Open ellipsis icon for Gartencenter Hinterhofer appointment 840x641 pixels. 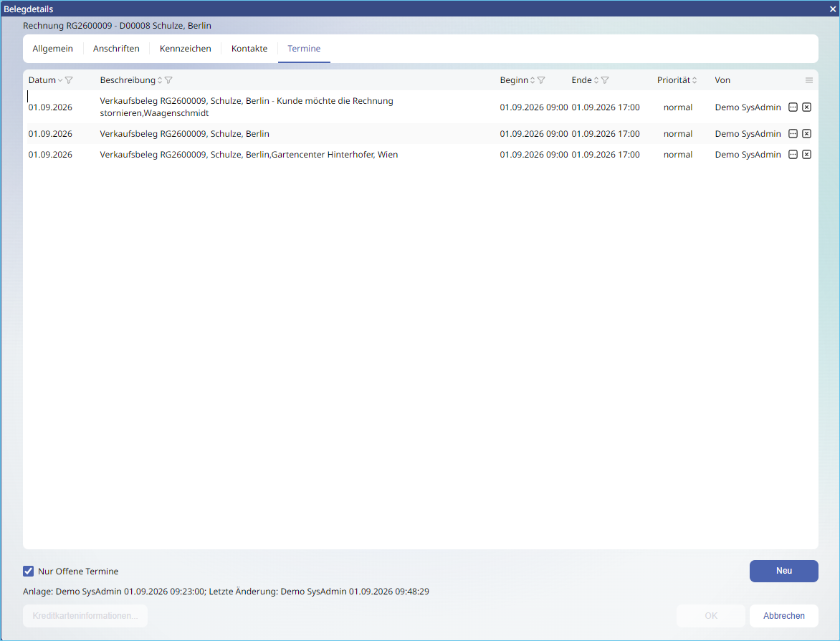(x=793, y=155)
